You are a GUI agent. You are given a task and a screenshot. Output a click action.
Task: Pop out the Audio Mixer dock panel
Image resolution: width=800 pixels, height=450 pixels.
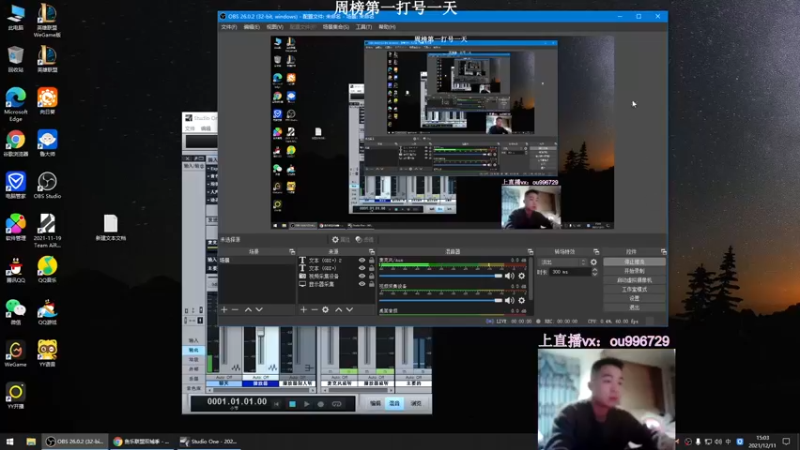pyautogui.click(x=530, y=252)
